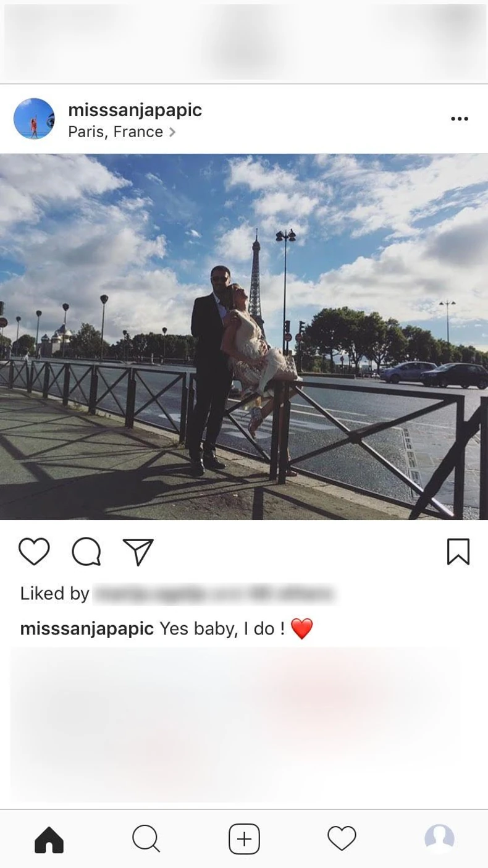Image resolution: width=488 pixels, height=868 pixels.
Task: Tap the red heart emoji in caption
Action: coord(301,629)
